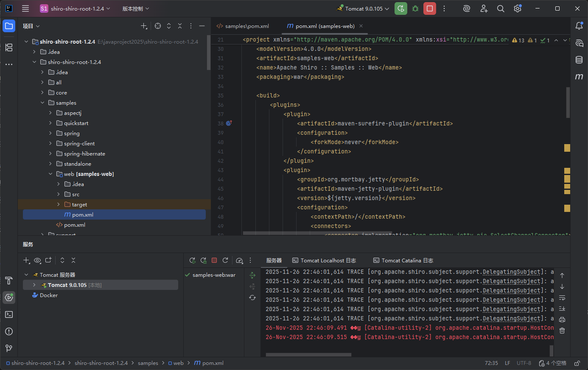This screenshot has height=370, width=588.
Task: Expand the target folder in project tree
Action: click(59, 205)
